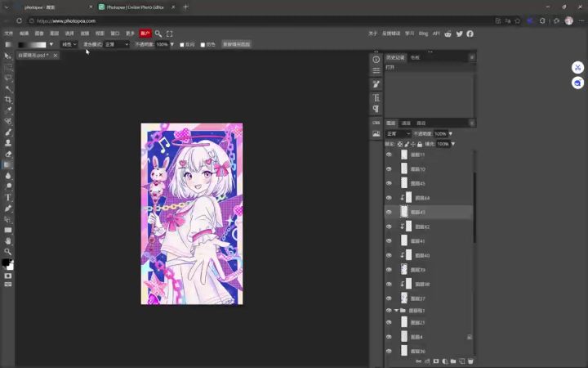Image resolution: width=588 pixels, height=368 pixels.
Task: Hide layer 图层11 using its eye icon
Action: [389, 155]
